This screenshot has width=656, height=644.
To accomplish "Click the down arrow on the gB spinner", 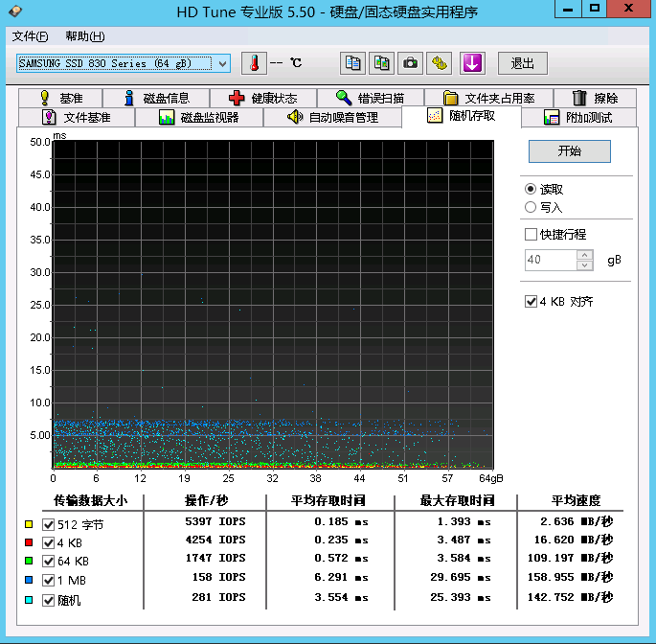I will point(583,264).
